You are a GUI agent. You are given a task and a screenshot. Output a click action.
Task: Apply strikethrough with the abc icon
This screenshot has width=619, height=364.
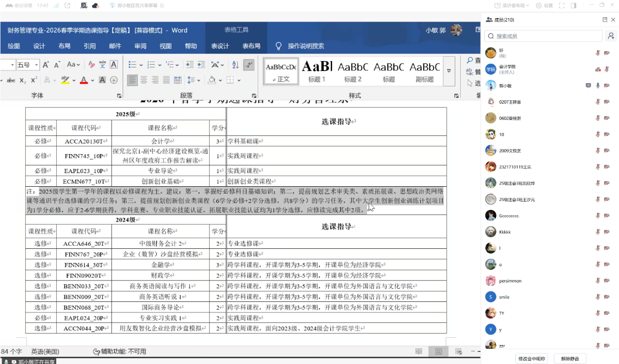[10, 80]
